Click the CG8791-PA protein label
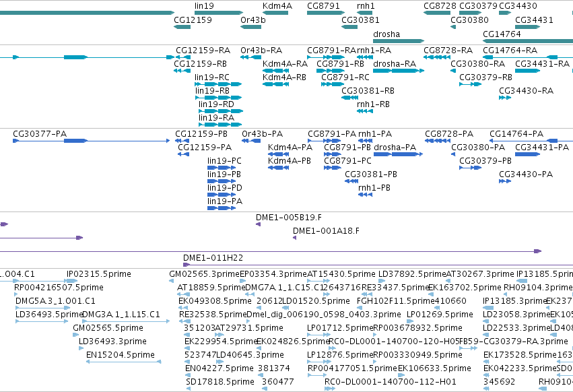 [332, 134]
